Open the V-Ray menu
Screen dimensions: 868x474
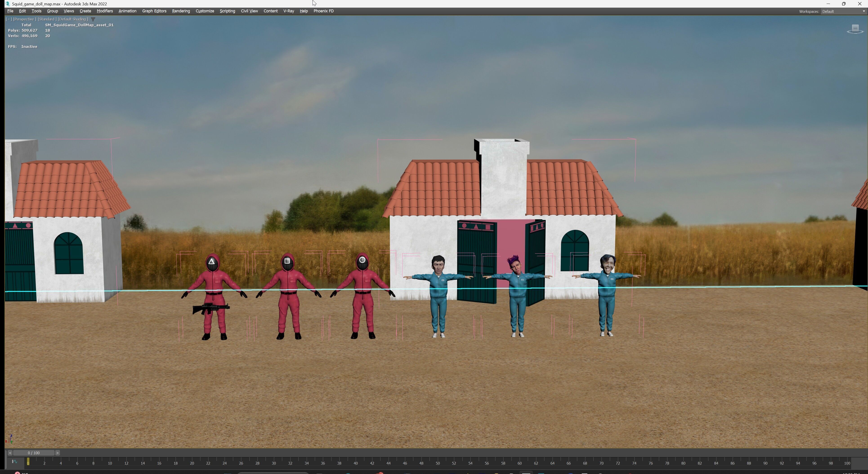click(x=289, y=11)
